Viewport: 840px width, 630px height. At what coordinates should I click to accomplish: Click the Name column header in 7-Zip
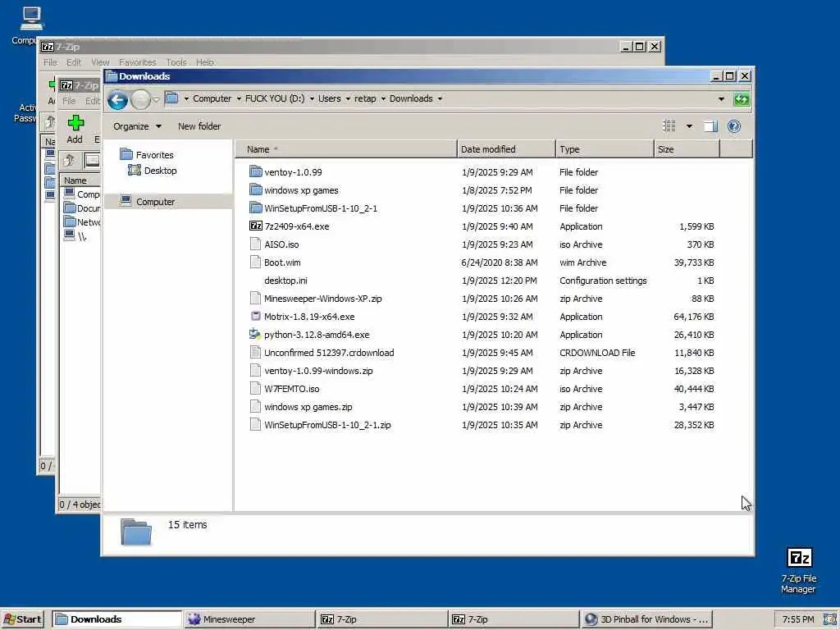(x=80, y=180)
